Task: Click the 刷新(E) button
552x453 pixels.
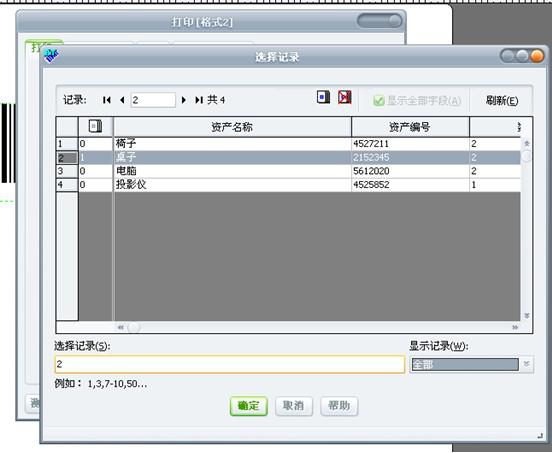Action: pos(502,101)
